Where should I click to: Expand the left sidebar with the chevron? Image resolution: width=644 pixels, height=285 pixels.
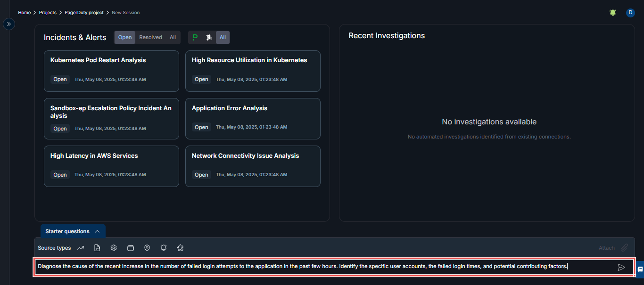[x=8, y=24]
